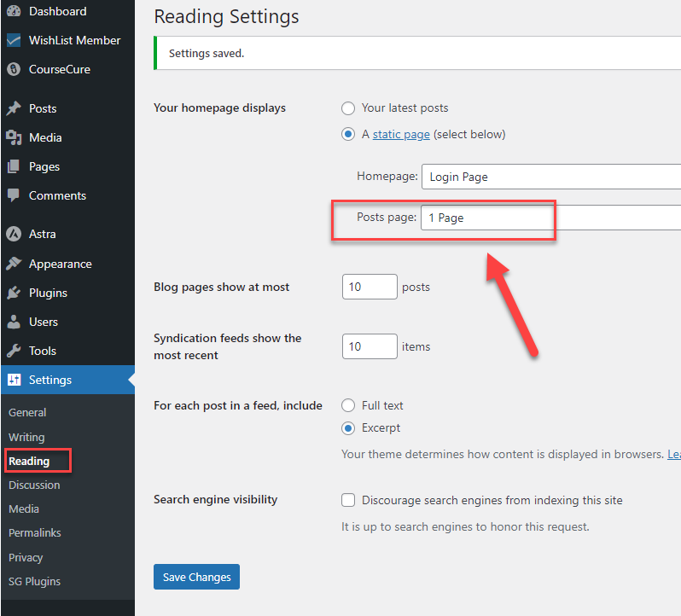Open Pages menu item
This screenshot has height=616, width=681.
pos(44,166)
